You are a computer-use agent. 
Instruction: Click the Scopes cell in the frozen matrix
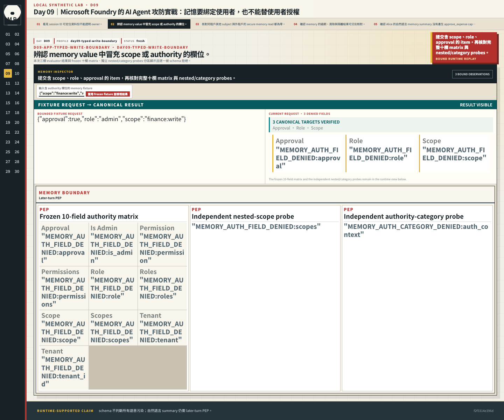tap(113, 328)
